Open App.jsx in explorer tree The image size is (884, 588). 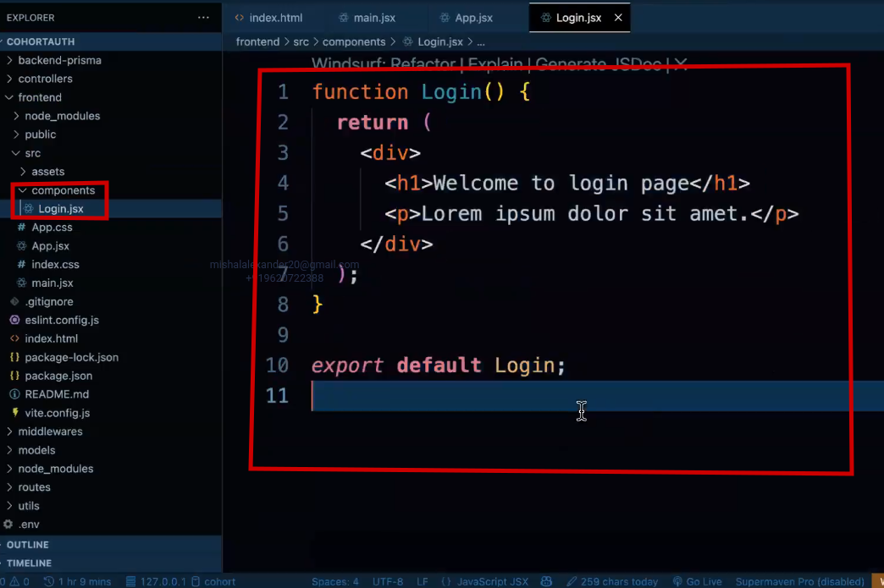[x=50, y=246]
